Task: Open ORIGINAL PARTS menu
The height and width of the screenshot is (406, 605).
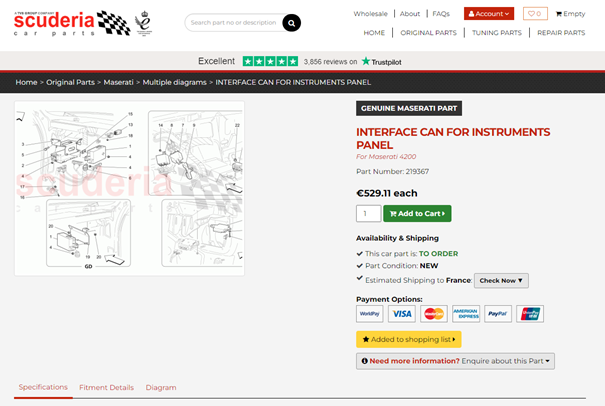Action: tap(428, 33)
